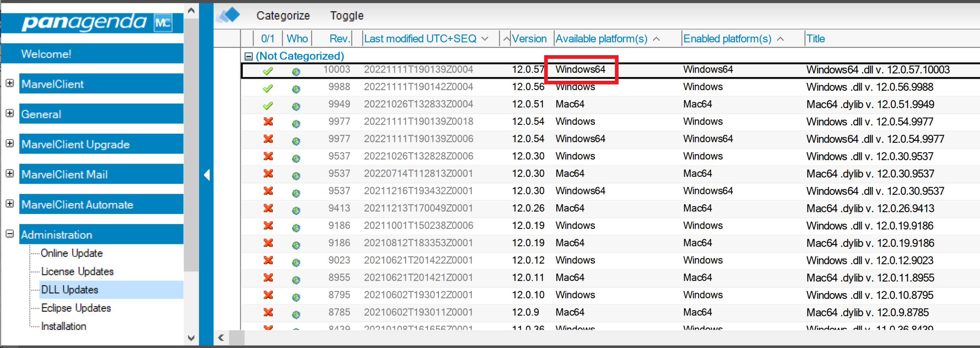Click sidebar scrollbar up arrow
Viewport: 980px width, 348px height.
(191, 11)
